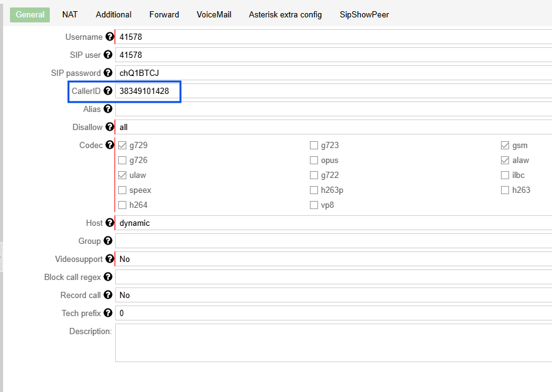Screen dimensions: 552x392
Task: Click into the Description text area
Action: (x=333, y=343)
